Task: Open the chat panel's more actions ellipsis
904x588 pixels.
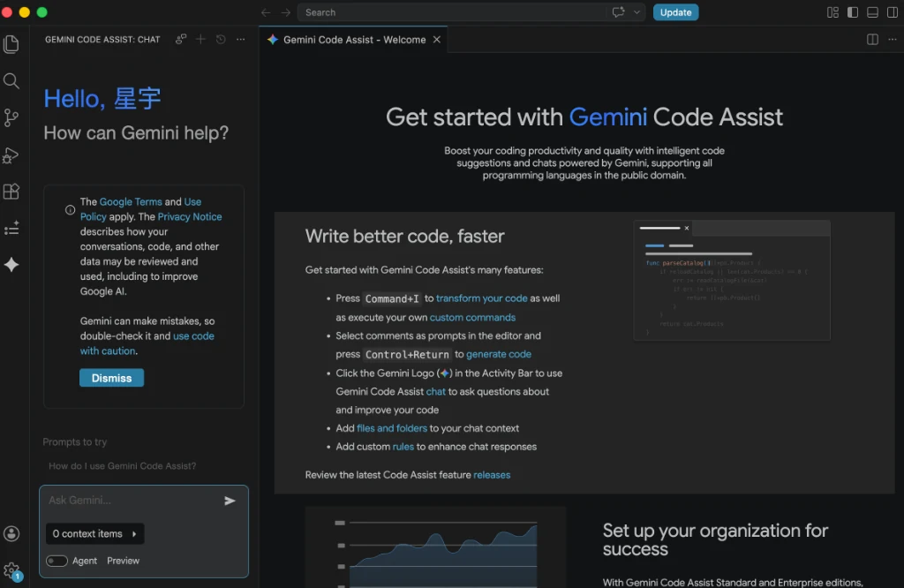Action: [240, 39]
